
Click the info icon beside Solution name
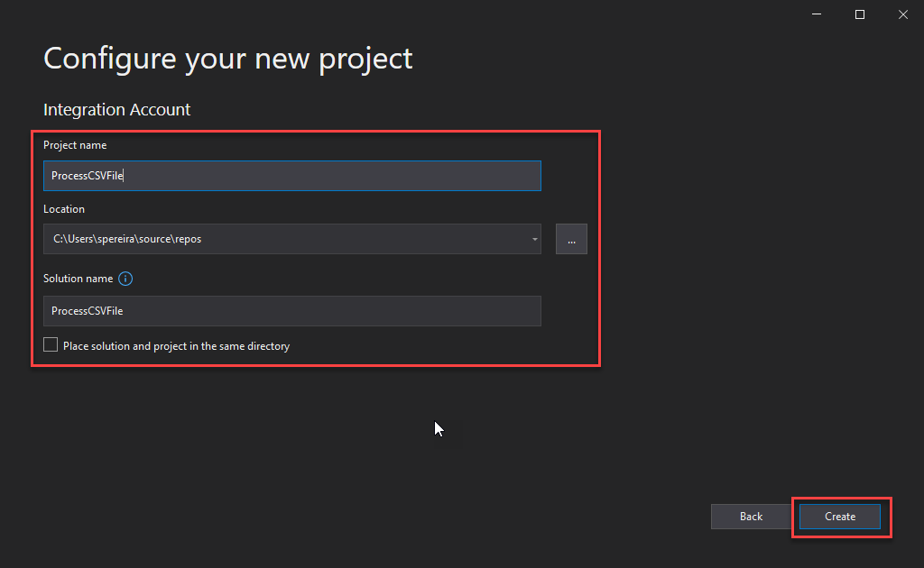click(x=125, y=279)
